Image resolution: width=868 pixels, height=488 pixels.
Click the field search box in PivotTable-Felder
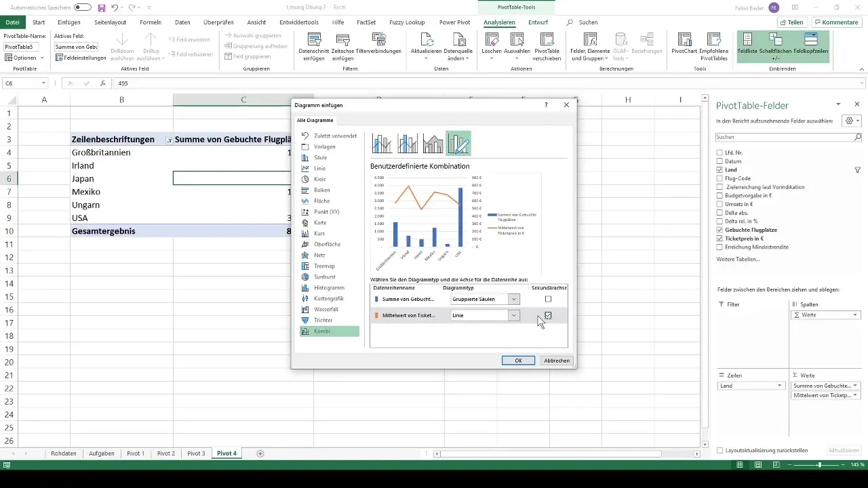(x=789, y=137)
